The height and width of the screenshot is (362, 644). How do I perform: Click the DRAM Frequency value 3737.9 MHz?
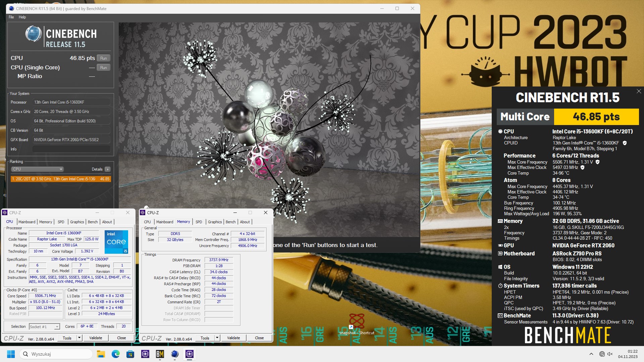(x=219, y=260)
